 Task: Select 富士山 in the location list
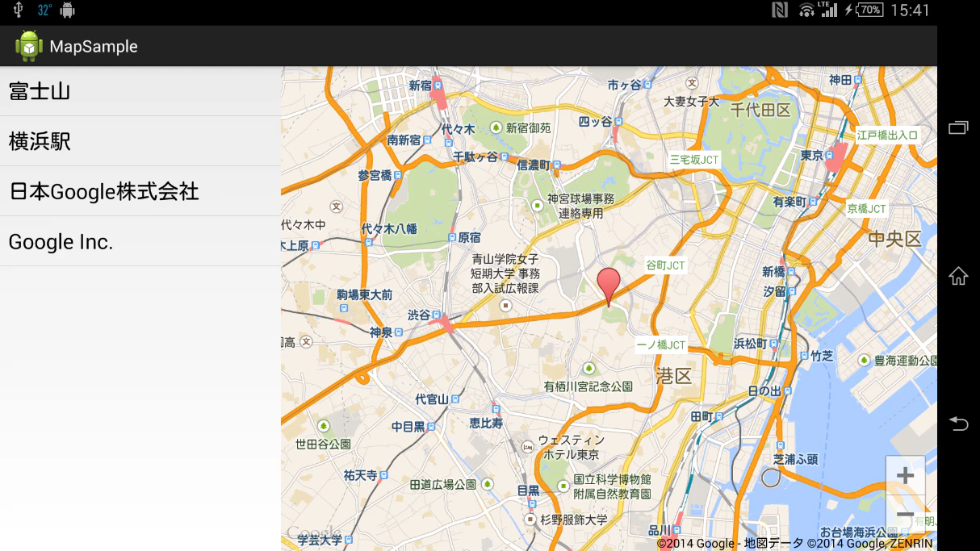tap(140, 91)
